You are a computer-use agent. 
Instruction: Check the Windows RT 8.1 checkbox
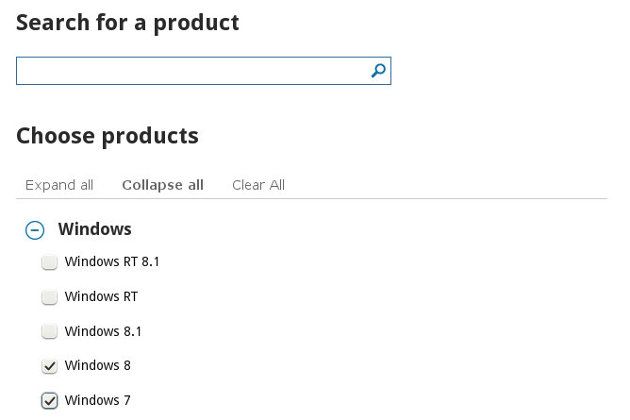[x=49, y=263]
